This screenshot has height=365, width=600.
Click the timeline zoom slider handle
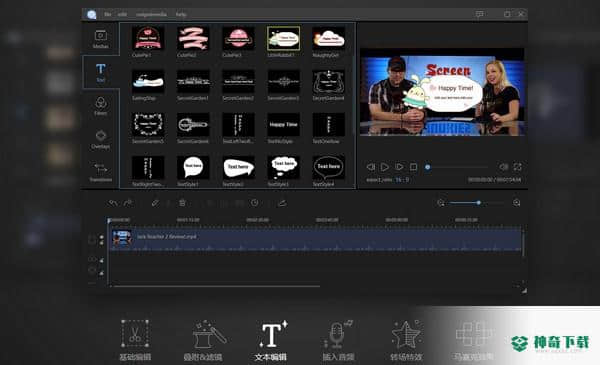click(478, 203)
